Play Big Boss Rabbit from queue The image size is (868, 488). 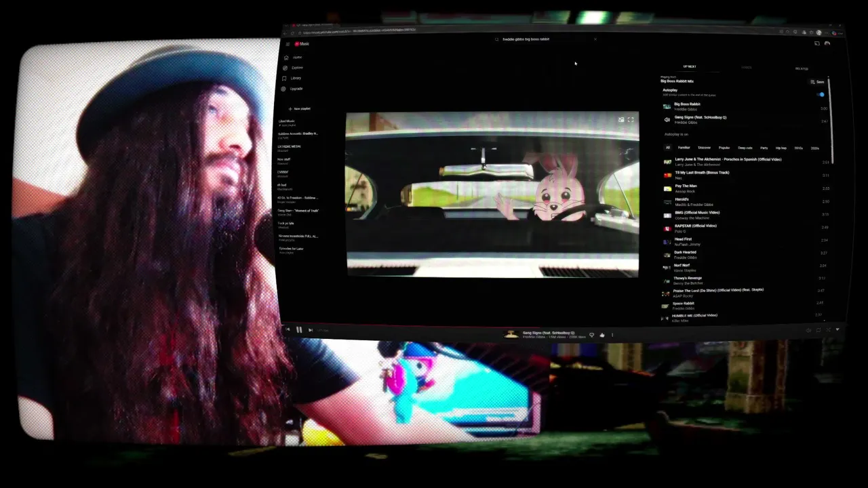pyautogui.click(x=746, y=106)
